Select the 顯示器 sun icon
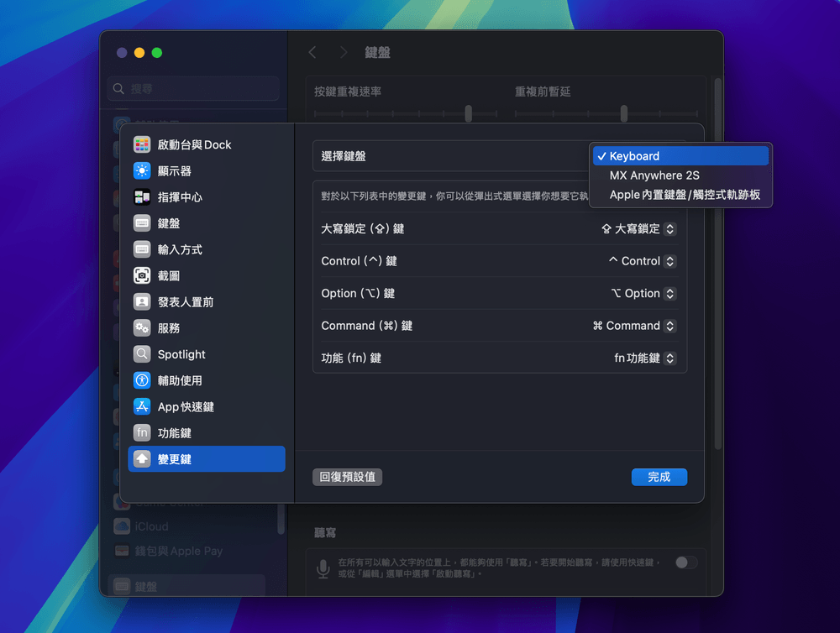 point(142,170)
